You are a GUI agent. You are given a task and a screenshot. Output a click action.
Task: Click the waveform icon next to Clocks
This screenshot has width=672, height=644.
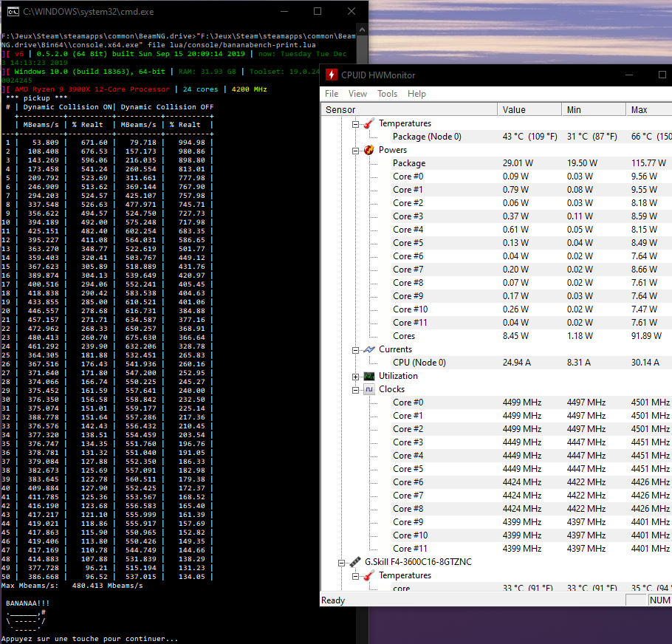click(369, 389)
